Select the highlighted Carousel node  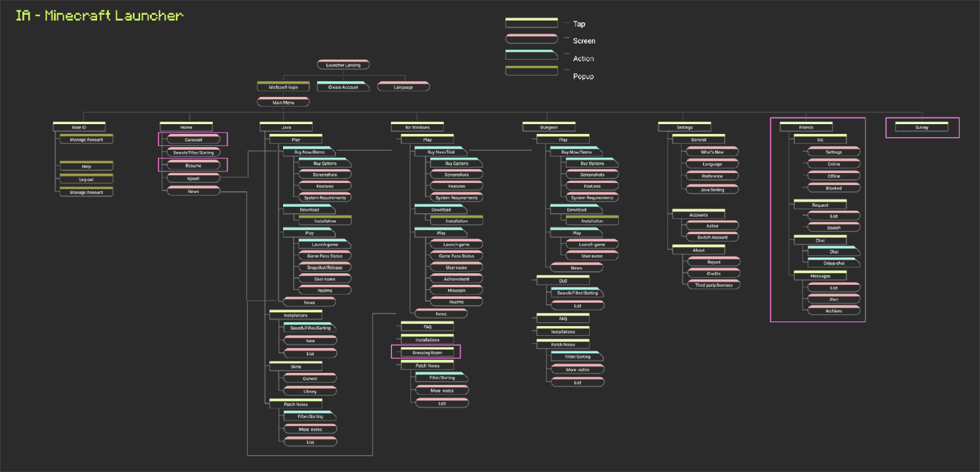click(193, 140)
